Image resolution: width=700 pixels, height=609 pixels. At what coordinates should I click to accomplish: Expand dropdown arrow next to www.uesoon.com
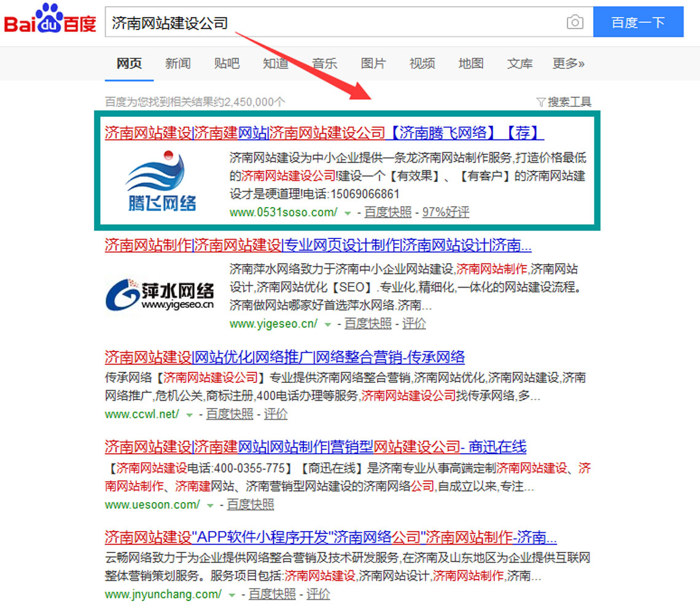coord(210,506)
